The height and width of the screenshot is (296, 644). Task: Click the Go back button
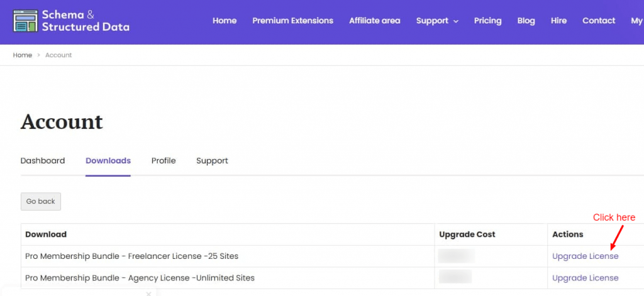[x=41, y=202]
